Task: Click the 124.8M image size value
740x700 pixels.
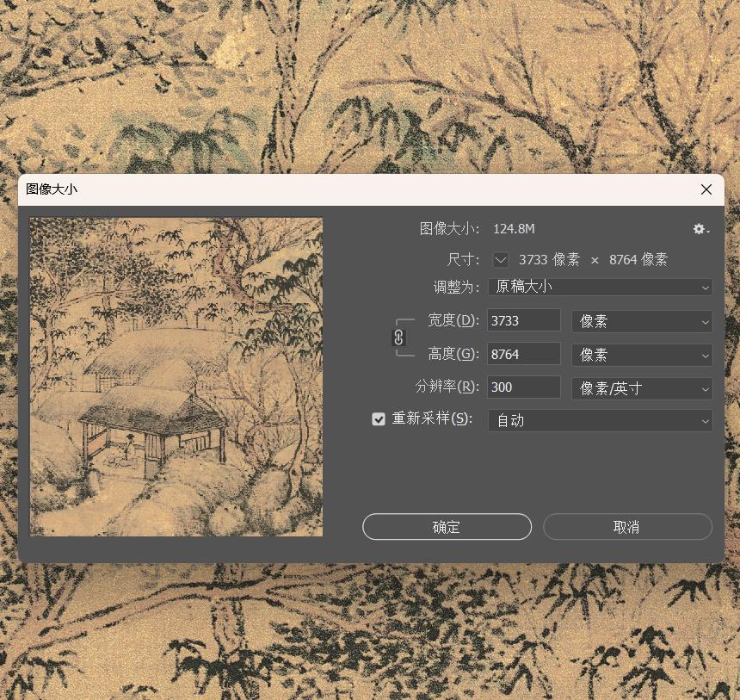Action: coord(514,229)
